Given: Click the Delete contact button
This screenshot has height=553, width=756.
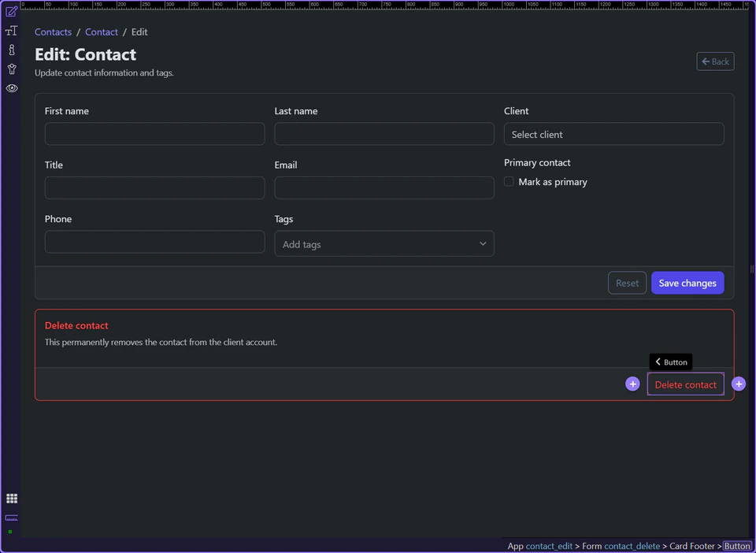Looking at the screenshot, I should pos(685,384).
